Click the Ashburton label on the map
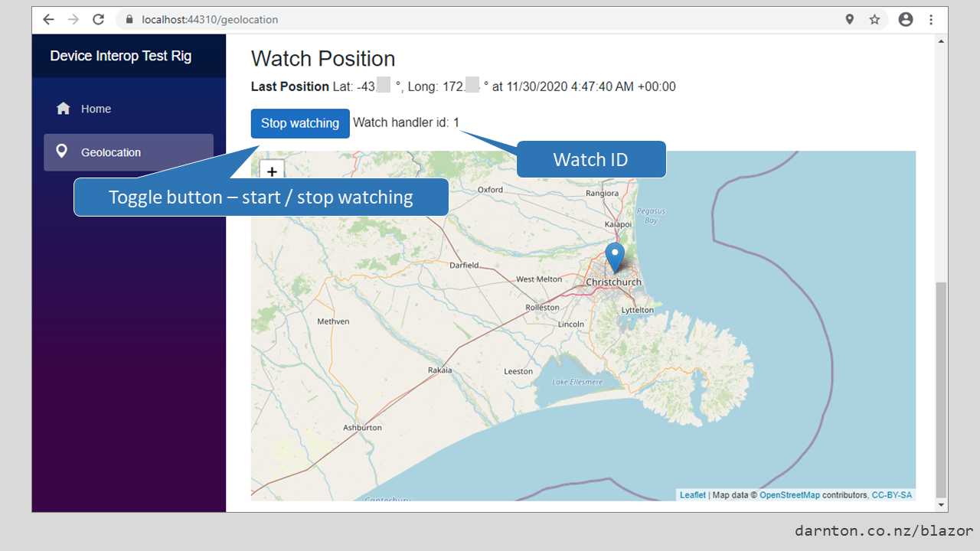Viewport: 980px width, 551px height. pyautogui.click(x=363, y=427)
